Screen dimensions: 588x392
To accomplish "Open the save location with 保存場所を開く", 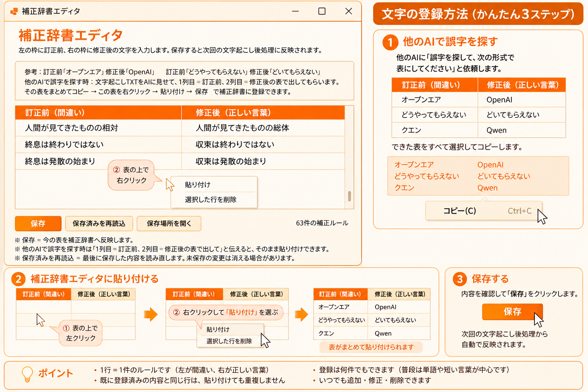I will pos(169,224).
